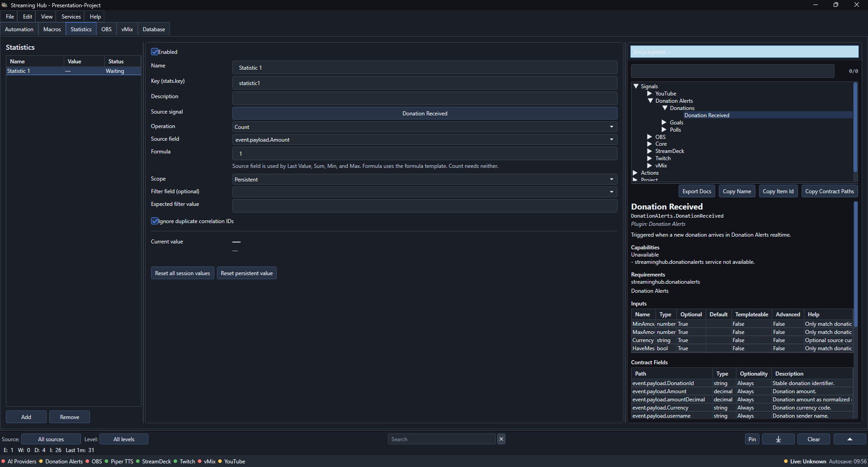This screenshot has width=868, height=467.
Task: Click the Encyclopedia search input field
Action: [x=732, y=71]
